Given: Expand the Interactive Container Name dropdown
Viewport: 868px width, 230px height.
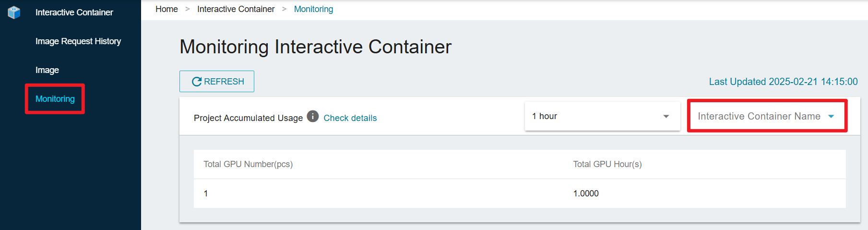Looking at the screenshot, I should click(767, 116).
